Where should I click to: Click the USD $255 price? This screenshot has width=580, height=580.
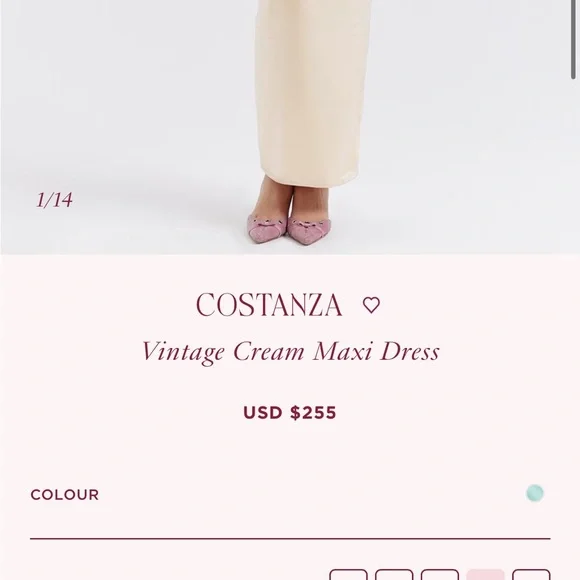[290, 413]
